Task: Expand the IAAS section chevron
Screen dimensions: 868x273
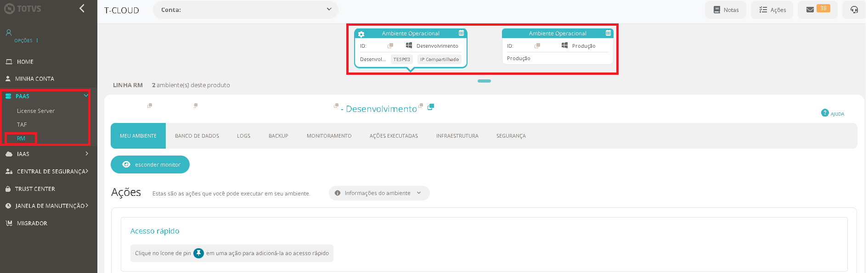Action: coord(87,154)
